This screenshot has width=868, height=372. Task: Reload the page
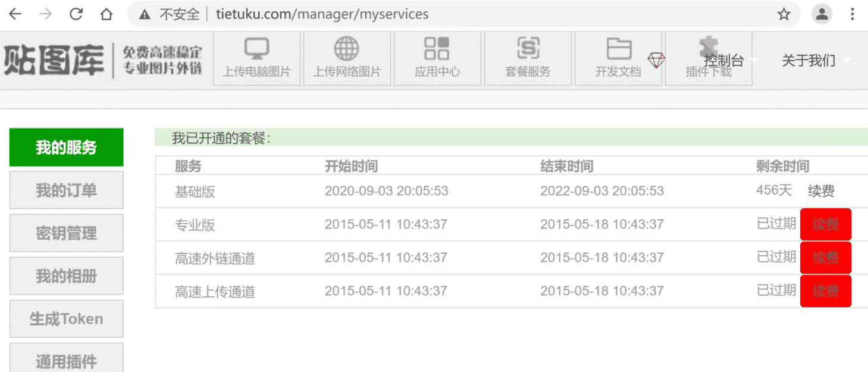pos(76,14)
